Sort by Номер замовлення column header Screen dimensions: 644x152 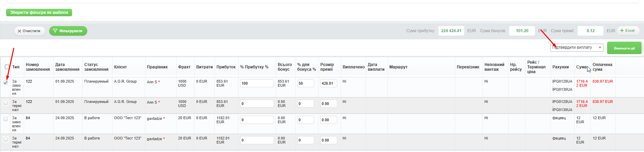[x=38, y=67]
